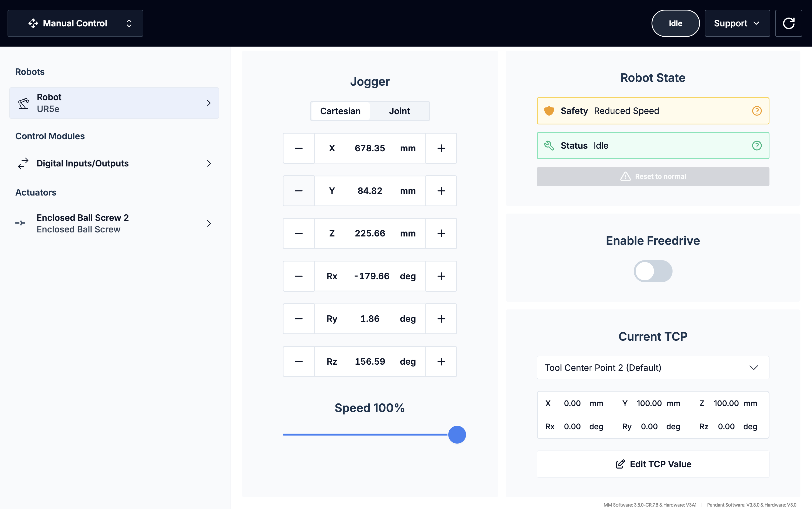Click the Ry value 1.86 field
The height and width of the screenshot is (509, 812).
(370, 319)
